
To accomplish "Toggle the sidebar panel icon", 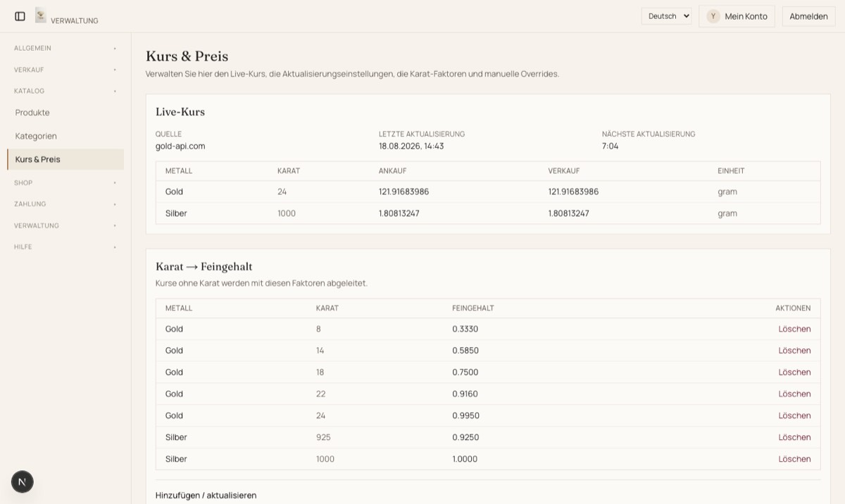I will click(20, 16).
